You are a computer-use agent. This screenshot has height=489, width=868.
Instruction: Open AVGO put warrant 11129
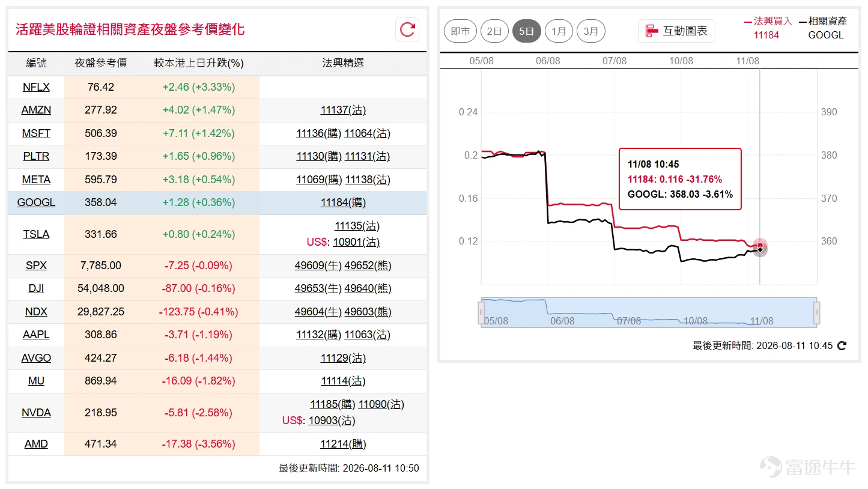343,358
